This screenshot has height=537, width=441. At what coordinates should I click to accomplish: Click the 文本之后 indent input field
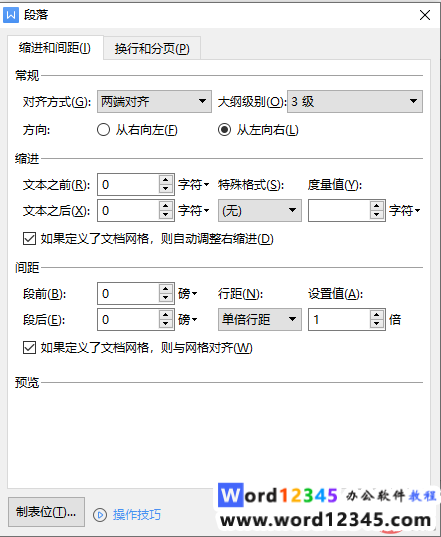point(128,211)
